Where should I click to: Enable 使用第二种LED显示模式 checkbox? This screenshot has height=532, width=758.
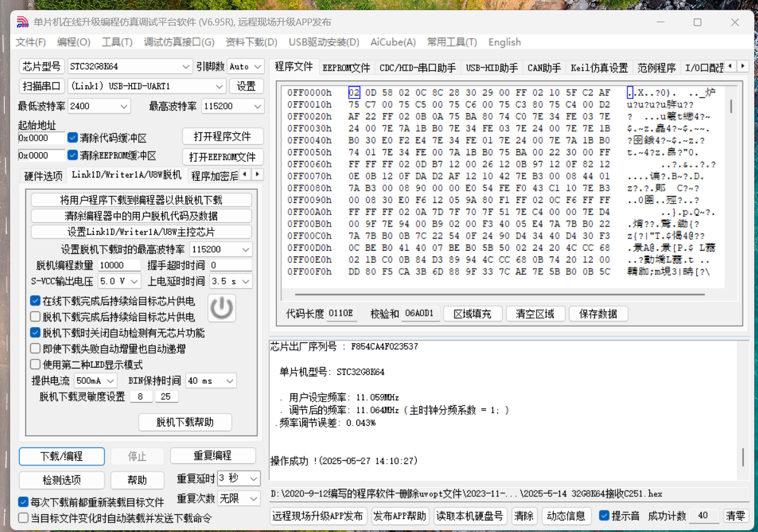(x=35, y=365)
